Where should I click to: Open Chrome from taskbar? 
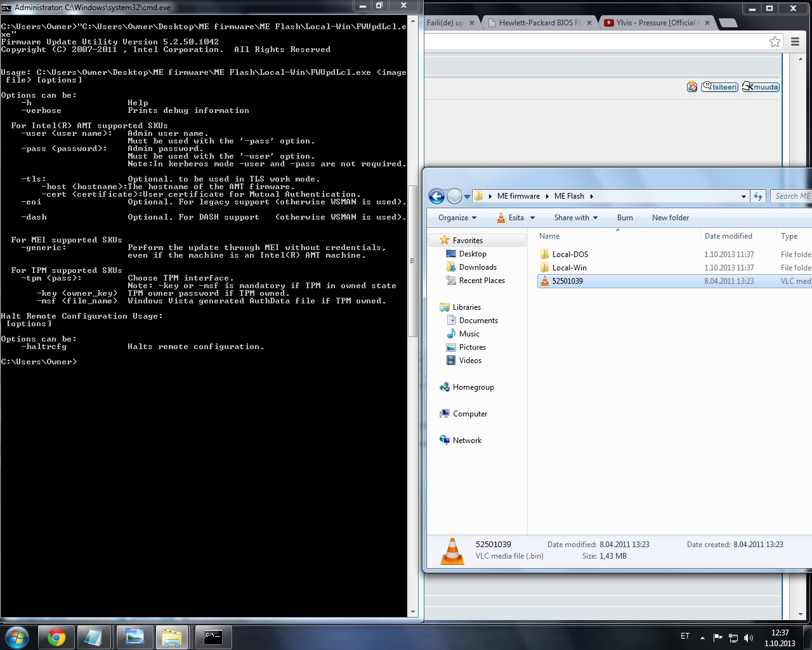pyautogui.click(x=56, y=637)
